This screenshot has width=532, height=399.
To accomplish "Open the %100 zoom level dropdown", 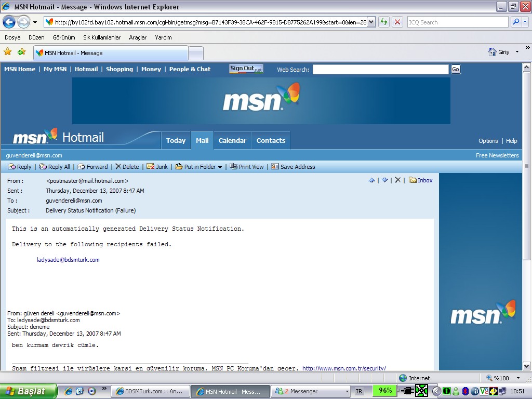I will click(518, 378).
